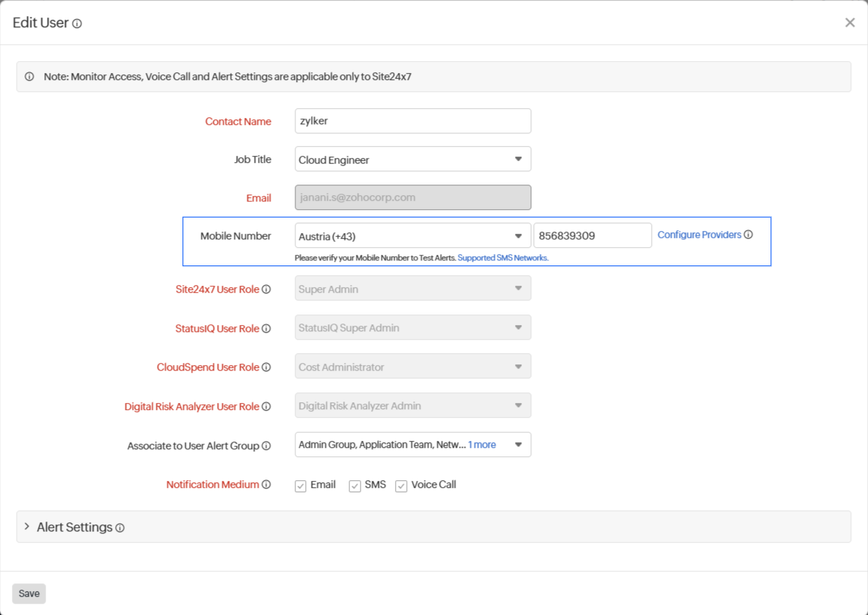Open the Job Title dropdown
The image size is (868, 615).
coord(413,159)
